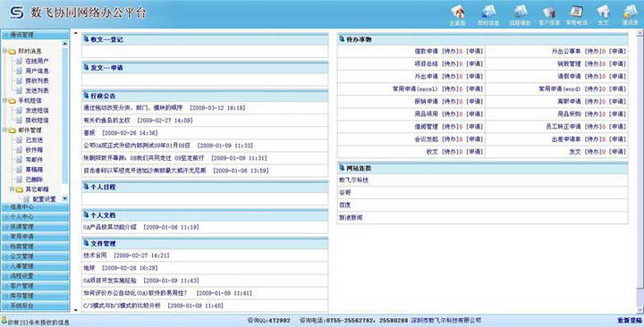Select 配置设置 in the tree
Screen dimensions: 644x327
pyautogui.click(x=44, y=199)
